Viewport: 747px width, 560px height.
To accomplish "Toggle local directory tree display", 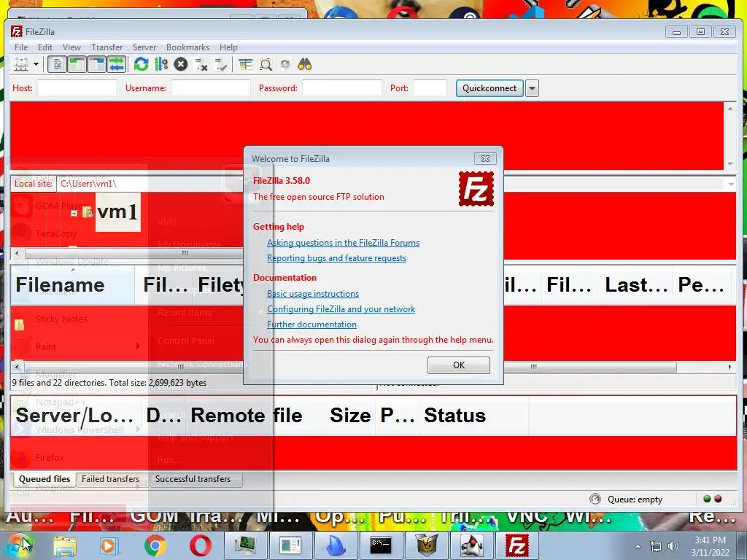I will pos(77,64).
